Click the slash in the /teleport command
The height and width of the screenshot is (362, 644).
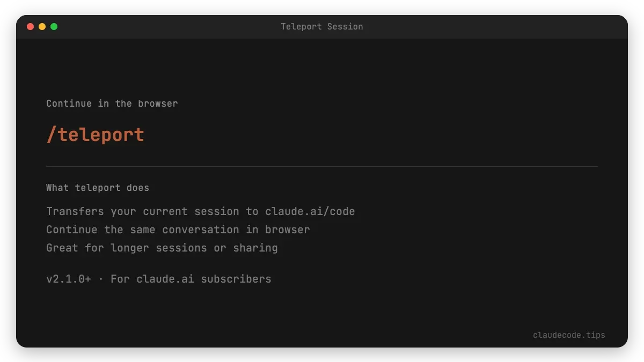click(51, 135)
